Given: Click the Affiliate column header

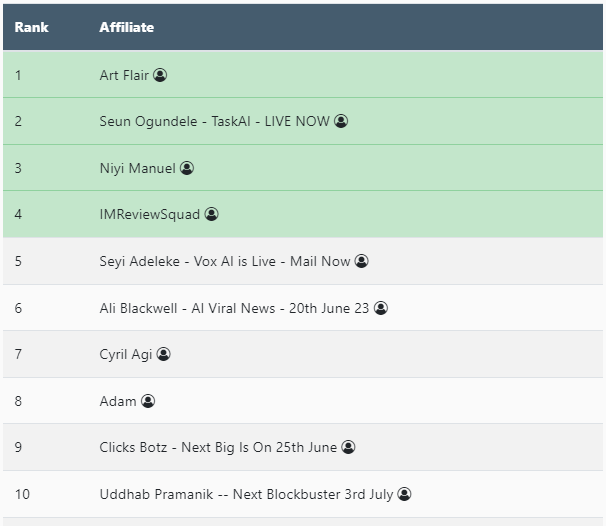Looking at the screenshot, I should (x=127, y=27).
